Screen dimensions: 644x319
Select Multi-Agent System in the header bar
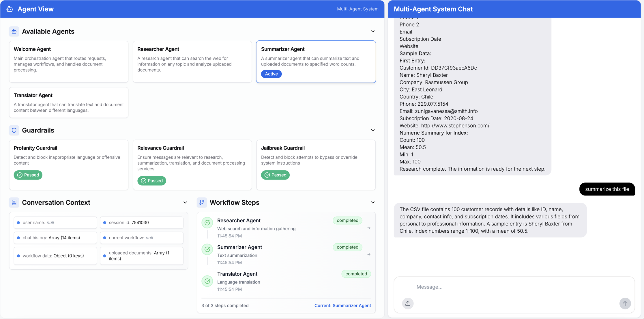click(x=357, y=9)
